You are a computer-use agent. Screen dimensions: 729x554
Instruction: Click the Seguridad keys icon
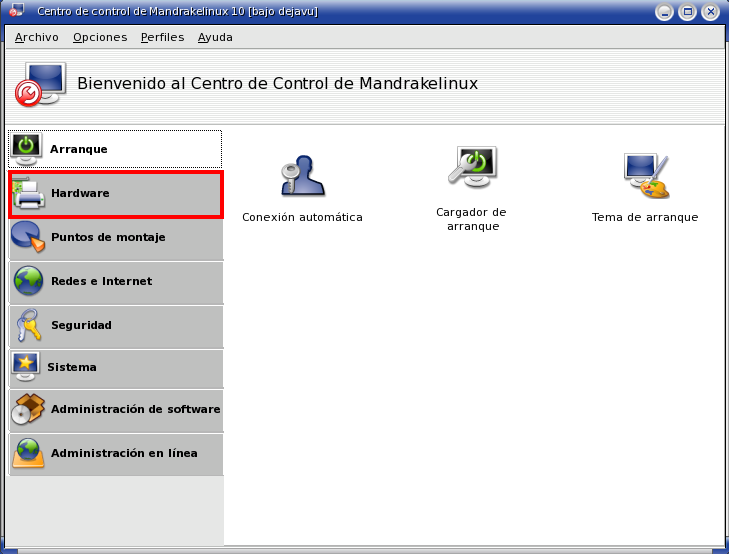pos(28,325)
